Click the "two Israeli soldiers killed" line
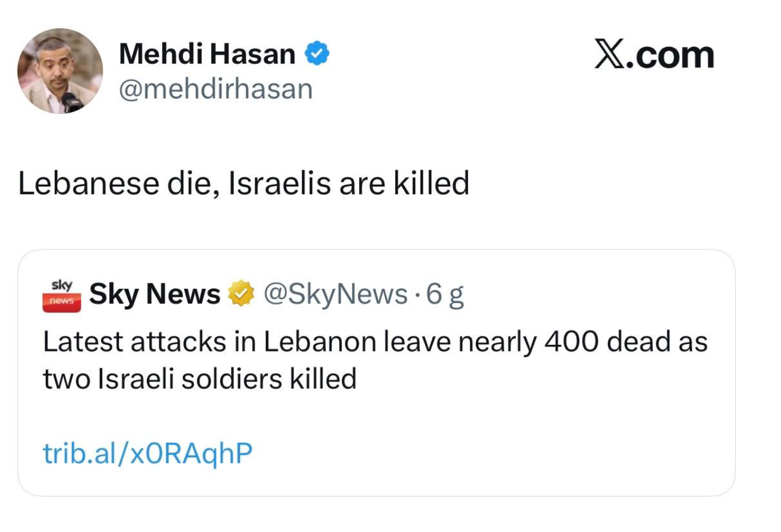781x532 pixels. [200, 379]
